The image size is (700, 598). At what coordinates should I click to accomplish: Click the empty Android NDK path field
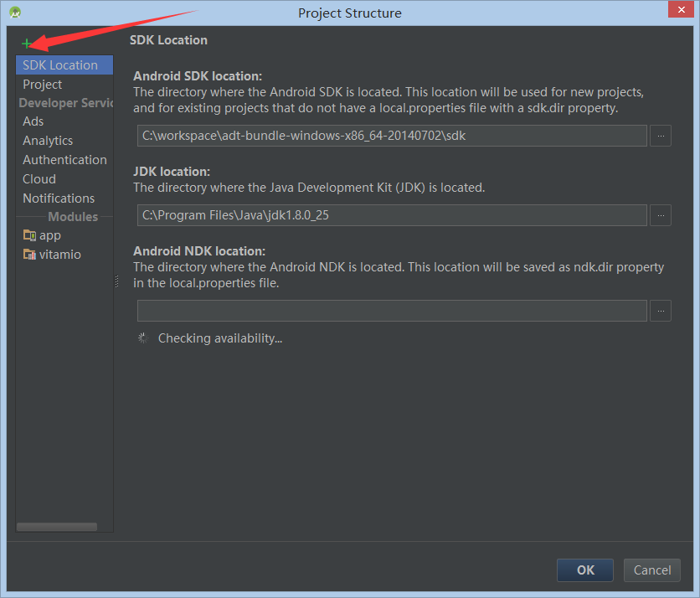click(392, 311)
